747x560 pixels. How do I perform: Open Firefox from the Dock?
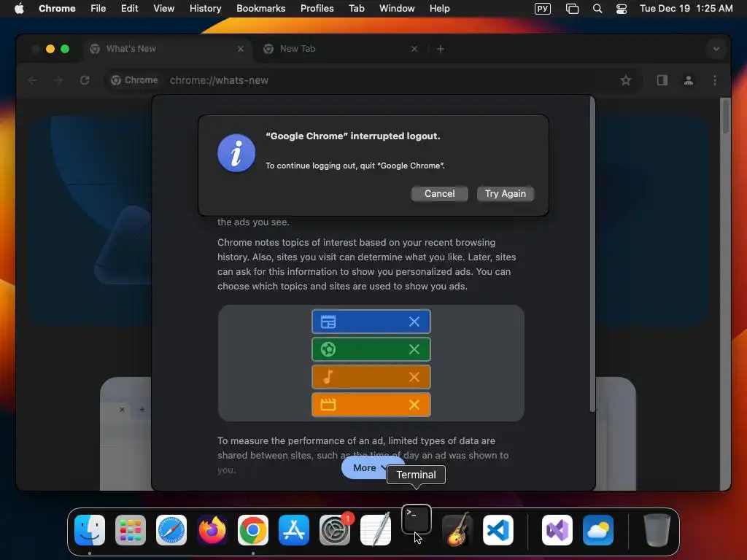click(212, 529)
